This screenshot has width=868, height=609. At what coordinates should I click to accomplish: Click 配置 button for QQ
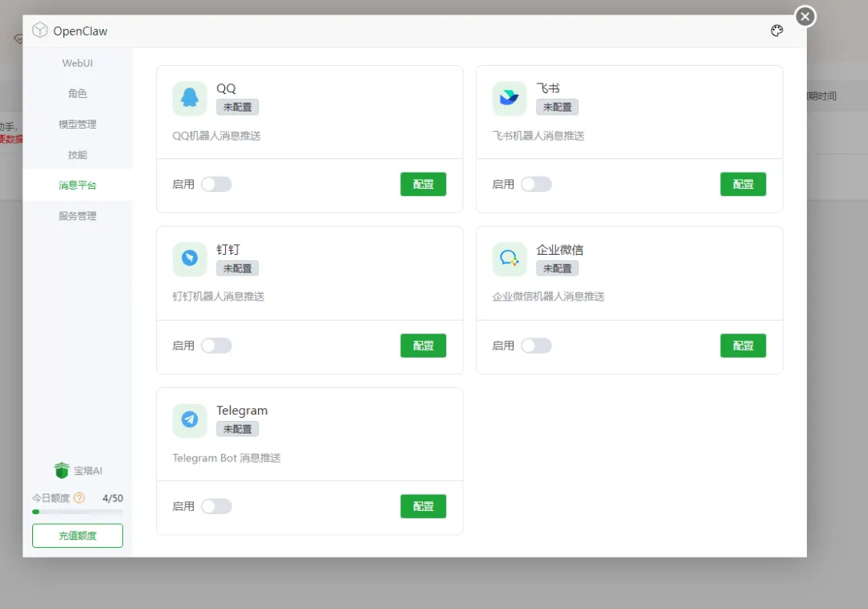tap(423, 184)
